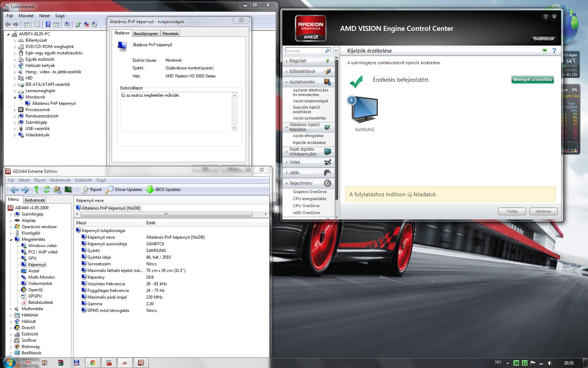Collapse the AMD sidebar with double-chevron button

(336, 51)
